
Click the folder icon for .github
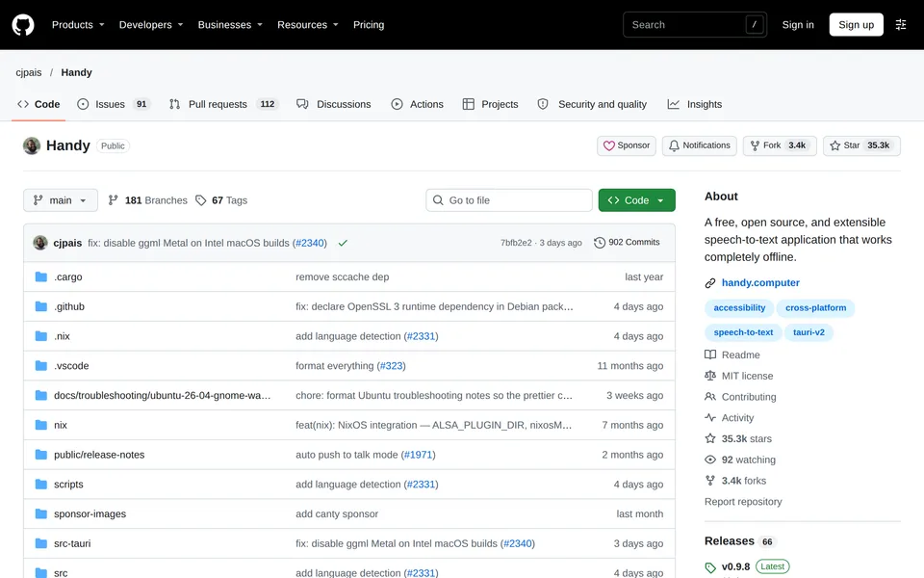click(x=40, y=306)
